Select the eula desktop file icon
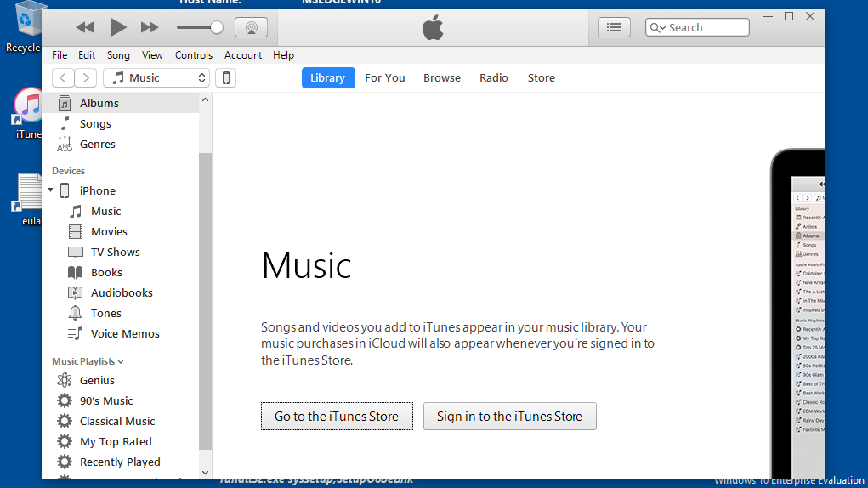Screen dimensions: 868x488 coord(28,199)
